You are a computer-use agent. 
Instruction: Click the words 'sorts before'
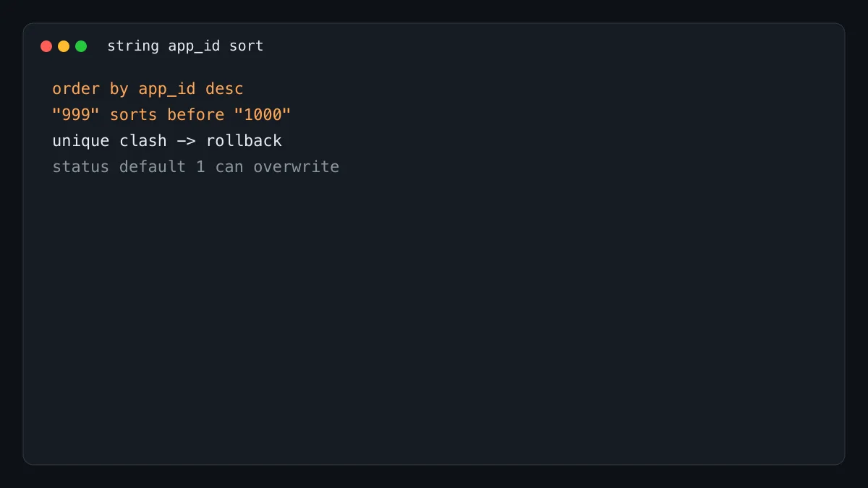167,115
